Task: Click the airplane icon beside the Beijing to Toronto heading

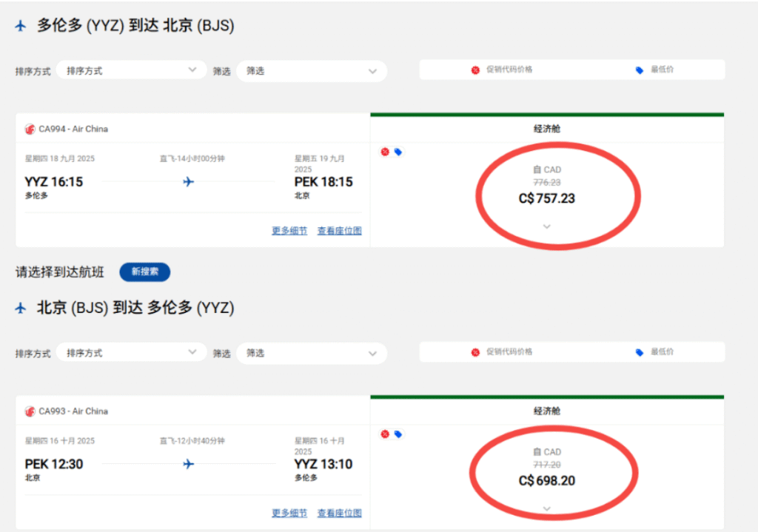Action: 21,309
